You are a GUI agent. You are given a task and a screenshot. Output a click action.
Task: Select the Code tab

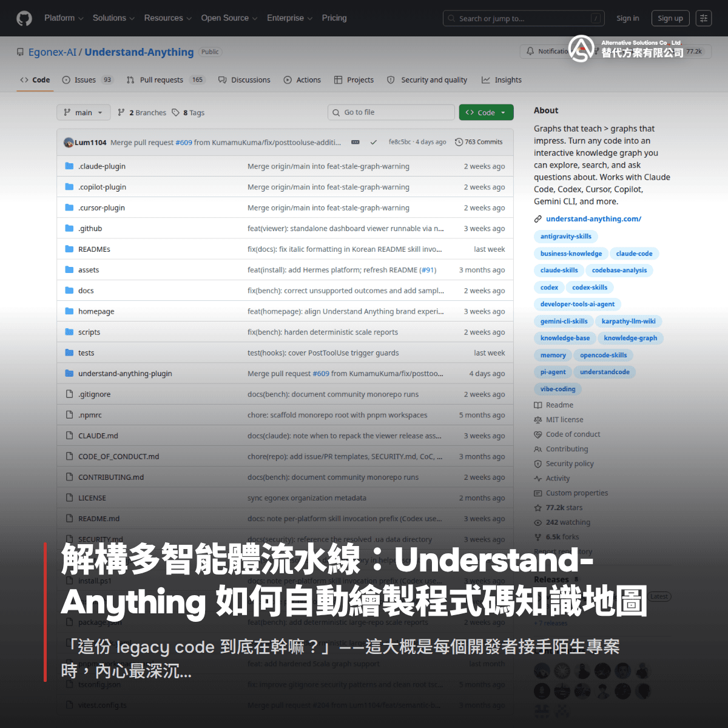click(35, 80)
